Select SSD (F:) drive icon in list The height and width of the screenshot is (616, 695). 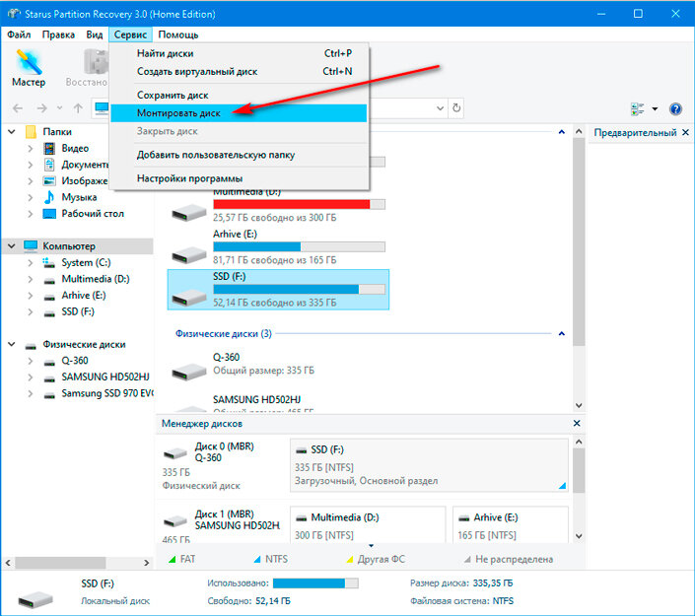[x=189, y=297]
